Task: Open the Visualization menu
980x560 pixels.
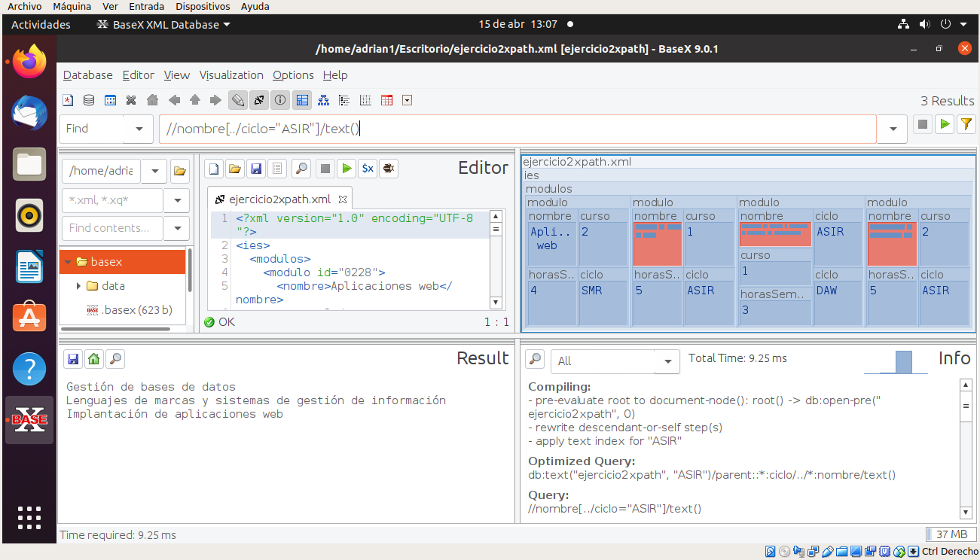Action: tap(231, 75)
